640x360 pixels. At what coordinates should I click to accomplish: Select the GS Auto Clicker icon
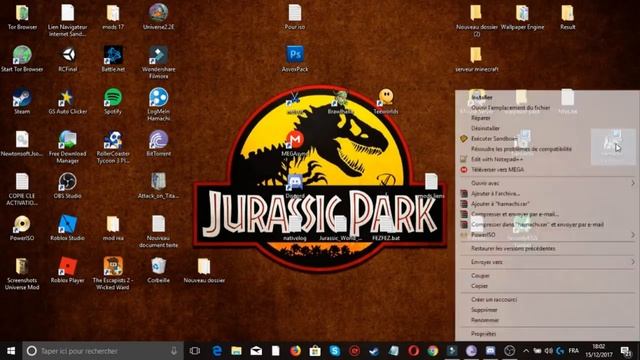coord(68,101)
